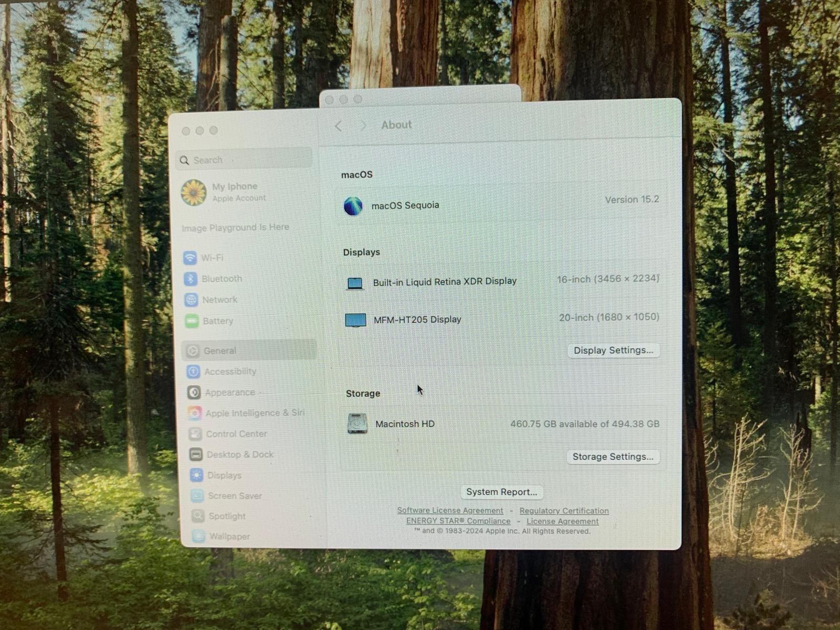Open Screen Saver icon in sidebar
Image resolution: width=840 pixels, height=630 pixels.
pos(197,496)
